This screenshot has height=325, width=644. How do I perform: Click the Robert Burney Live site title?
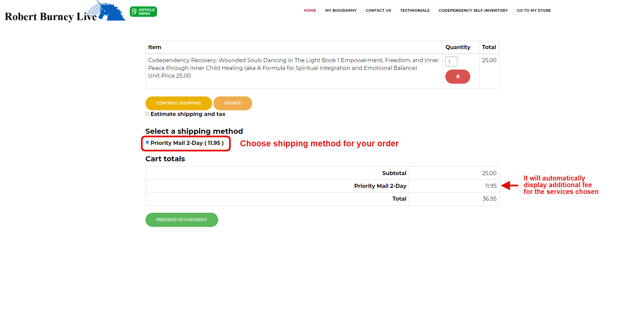[x=50, y=16]
